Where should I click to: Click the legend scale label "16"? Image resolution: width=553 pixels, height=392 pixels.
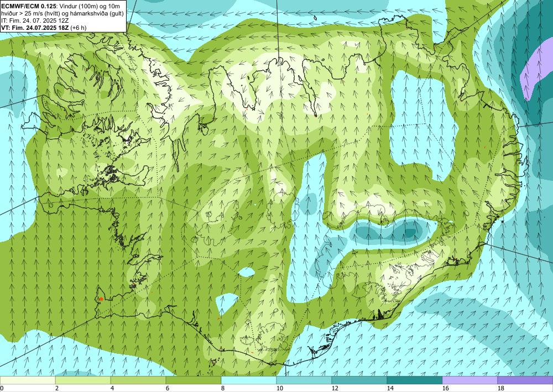(x=445, y=389)
